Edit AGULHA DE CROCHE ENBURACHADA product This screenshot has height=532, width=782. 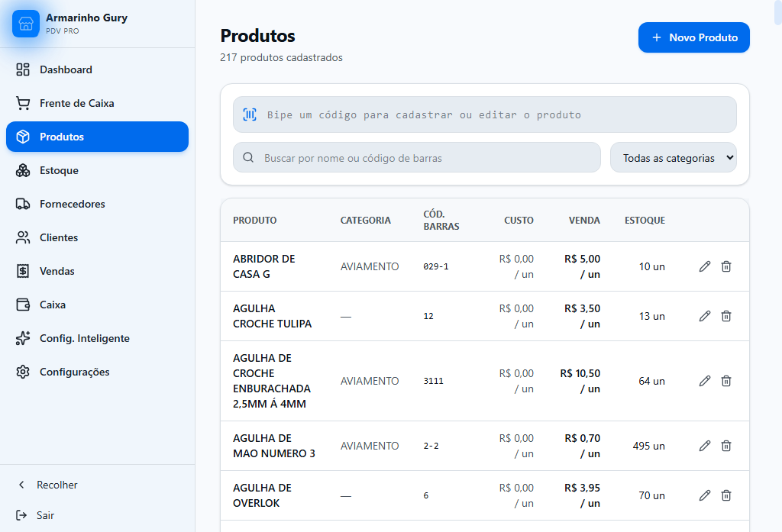point(705,381)
